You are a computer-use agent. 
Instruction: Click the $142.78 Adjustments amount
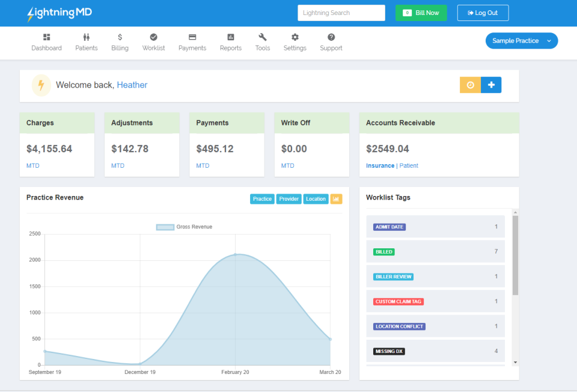pyautogui.click(x=130, y=149)
